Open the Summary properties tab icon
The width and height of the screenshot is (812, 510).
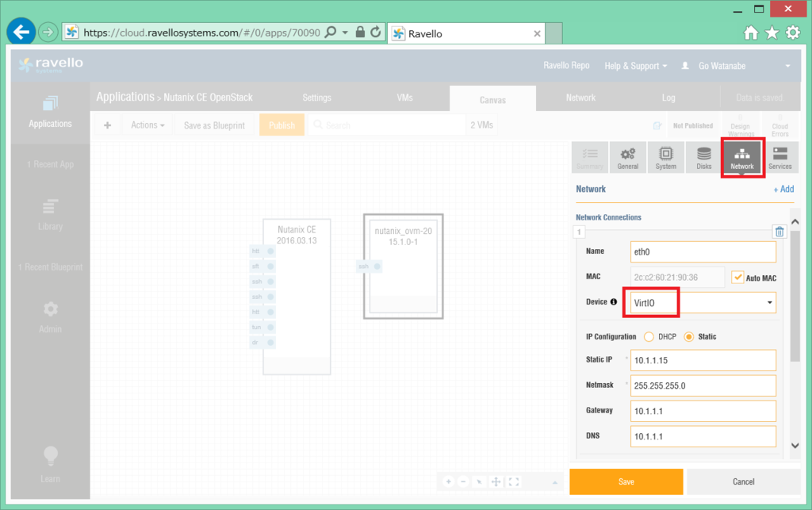(x=590, y=157)
